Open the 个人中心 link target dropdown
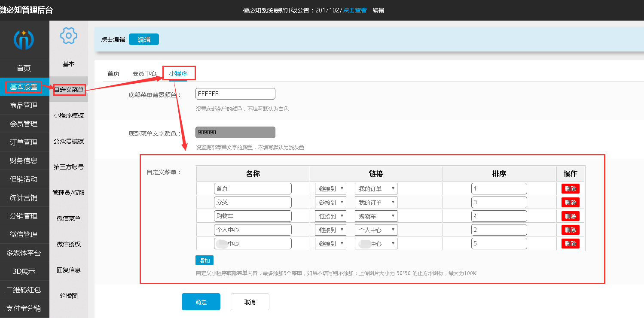The width and height of the screenshot is (644, 318). point(376,230)
